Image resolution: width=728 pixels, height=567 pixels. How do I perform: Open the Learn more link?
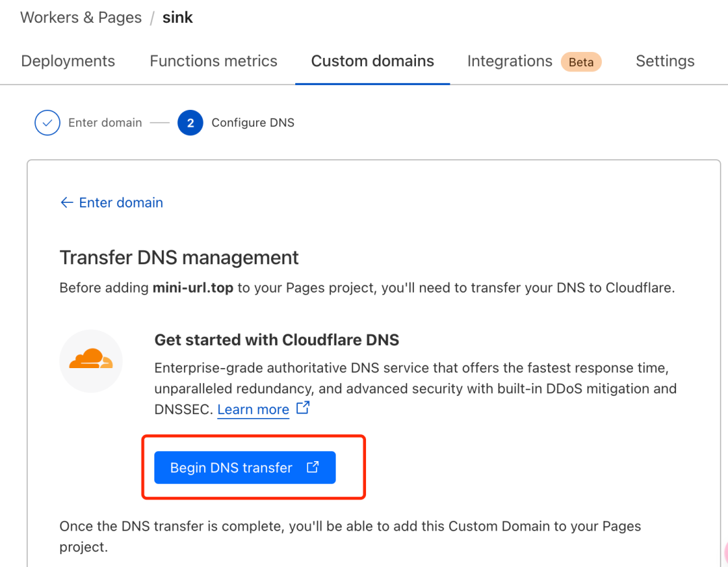(x=253, y=410)
